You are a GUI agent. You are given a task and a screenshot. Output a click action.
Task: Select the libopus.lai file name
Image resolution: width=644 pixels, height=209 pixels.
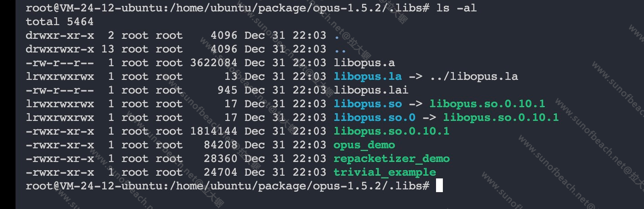(x=371, y=90)
